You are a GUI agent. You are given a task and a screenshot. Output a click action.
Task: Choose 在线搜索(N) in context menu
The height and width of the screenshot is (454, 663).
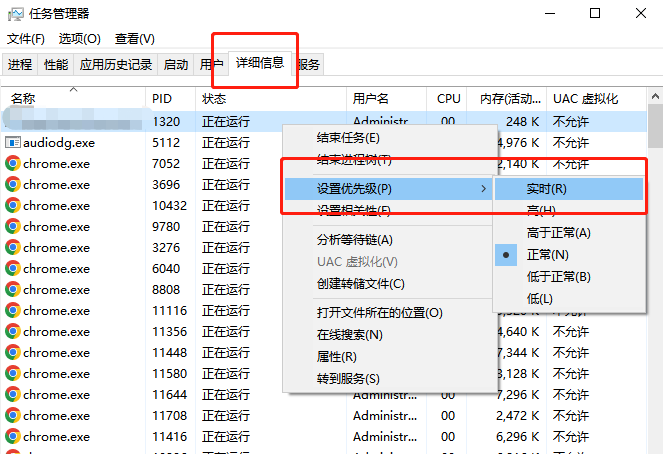(390, 335)
